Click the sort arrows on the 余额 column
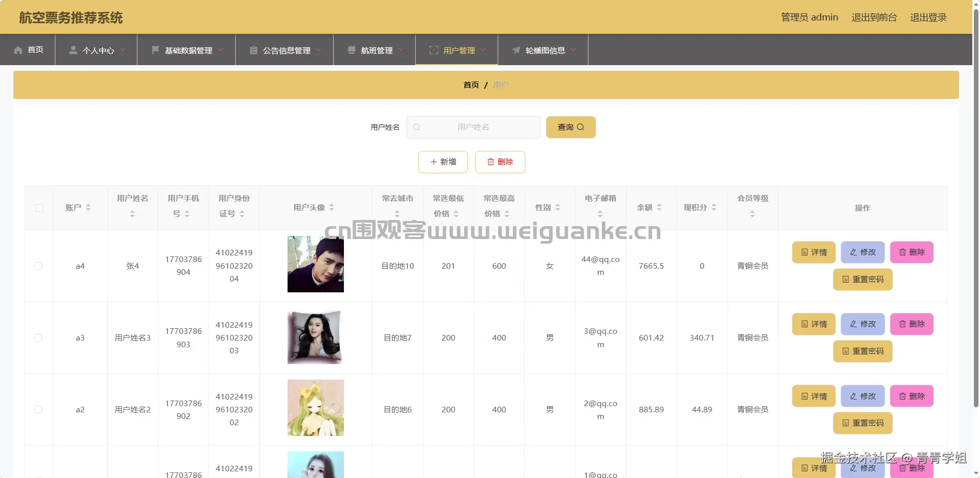The width and height of the screenshot is (980, 478). [659, 207]
